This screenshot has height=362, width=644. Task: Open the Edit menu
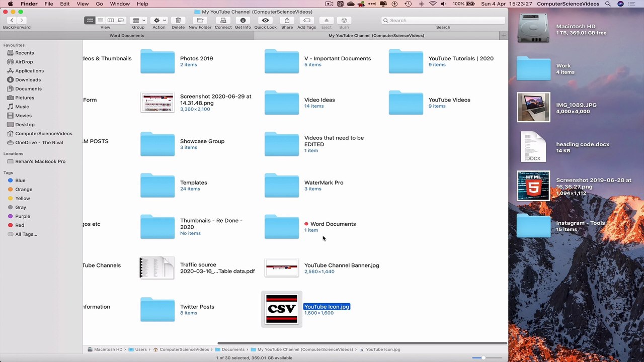[65, 4]
